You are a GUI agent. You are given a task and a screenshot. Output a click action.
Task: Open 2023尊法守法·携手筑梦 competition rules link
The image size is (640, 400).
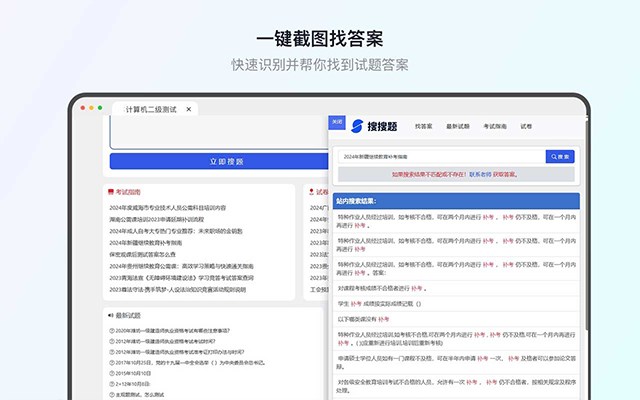178,290
